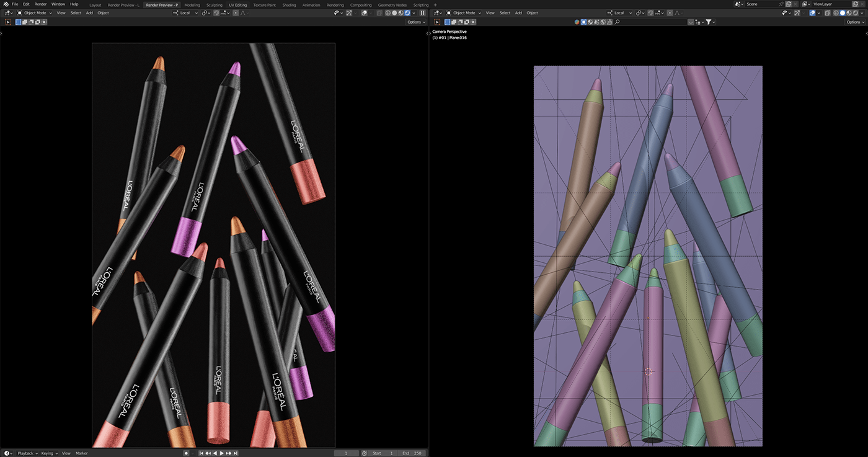Screen dimensions: 868x457
Task: Click the filter funnel icon in right header
Action: pyautogui.click(x=709, y=22)
